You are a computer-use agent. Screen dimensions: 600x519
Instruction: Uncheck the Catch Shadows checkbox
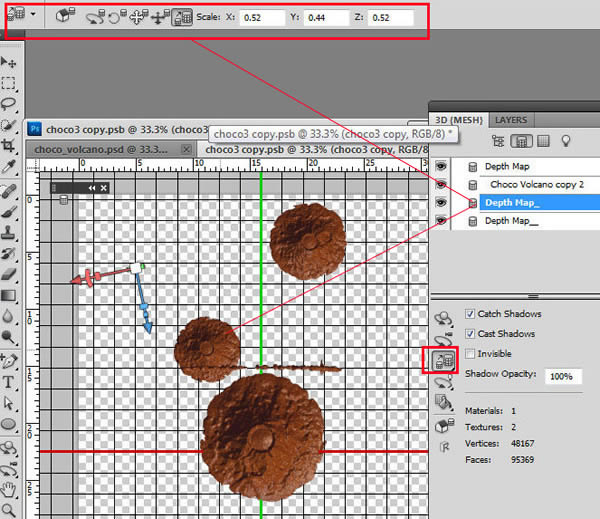[x=470, y=314]
